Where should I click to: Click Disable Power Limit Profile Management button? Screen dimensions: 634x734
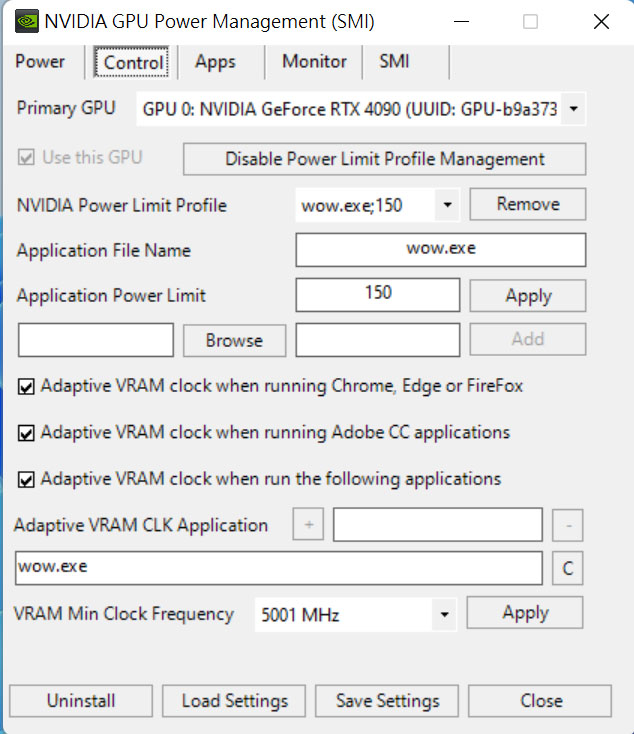point(384,159)
